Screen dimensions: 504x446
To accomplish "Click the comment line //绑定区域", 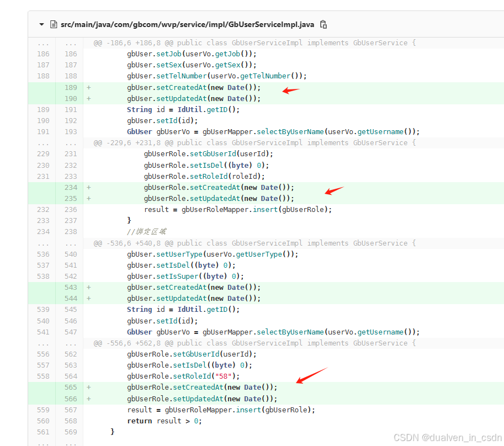I will point(146,231).
